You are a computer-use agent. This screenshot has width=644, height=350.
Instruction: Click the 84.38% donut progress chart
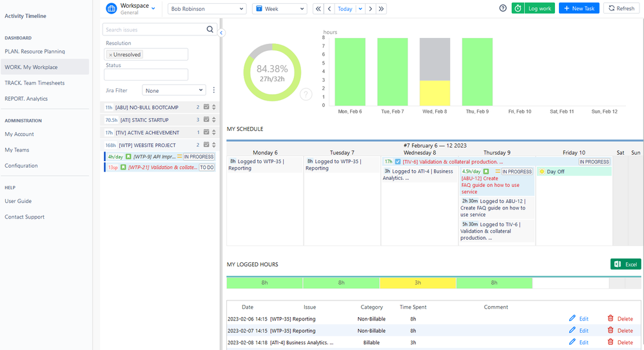tap(272, 72)
